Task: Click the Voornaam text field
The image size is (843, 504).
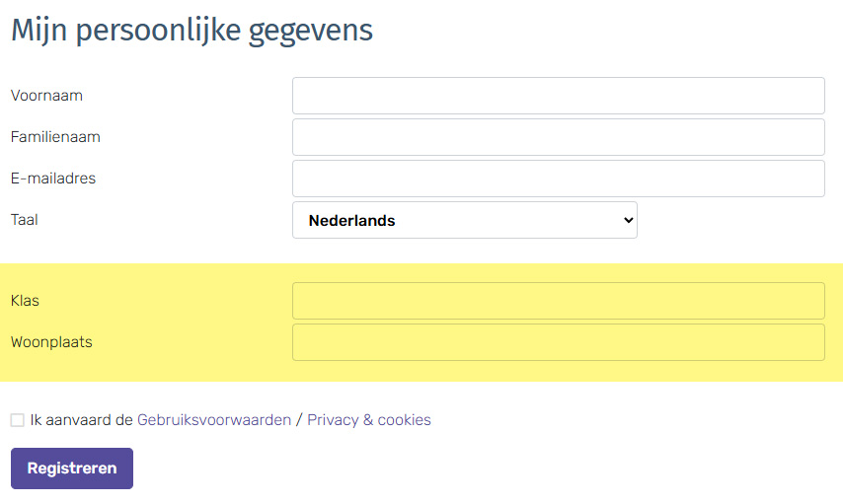Action: (x=558, y=96)
